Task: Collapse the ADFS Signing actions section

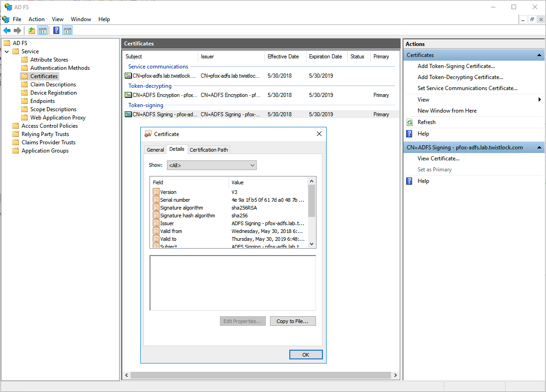Action: (539, 148)
